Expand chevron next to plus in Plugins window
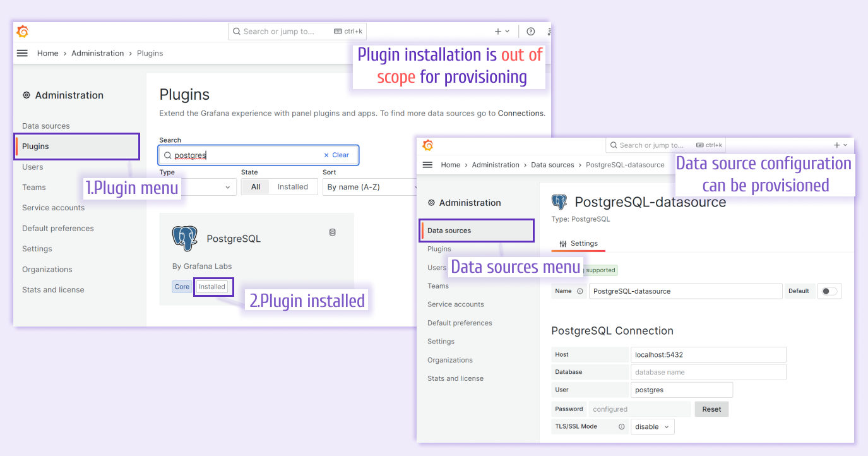 (508, 32)
